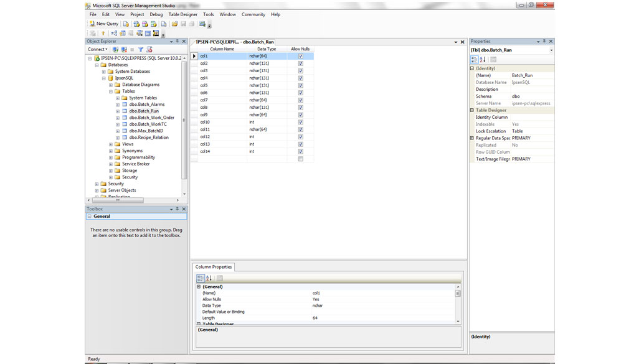Click the New Query toolbar button
This screenshot has width=639, height=364.
point(103,24)
